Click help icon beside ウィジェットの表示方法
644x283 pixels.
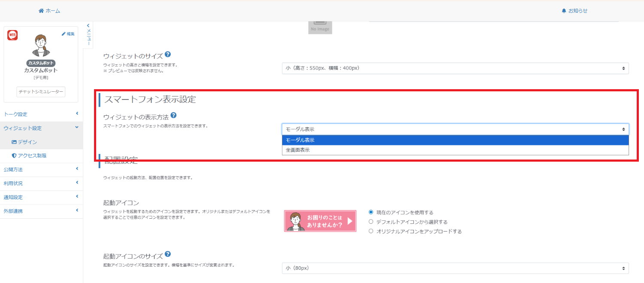pyautogui.click(x=173, y=115)
